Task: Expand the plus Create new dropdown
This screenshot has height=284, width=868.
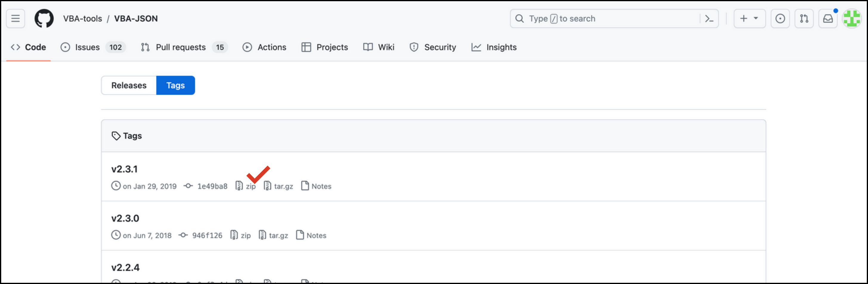Action: pyautogui.click(x=749, y=18)
